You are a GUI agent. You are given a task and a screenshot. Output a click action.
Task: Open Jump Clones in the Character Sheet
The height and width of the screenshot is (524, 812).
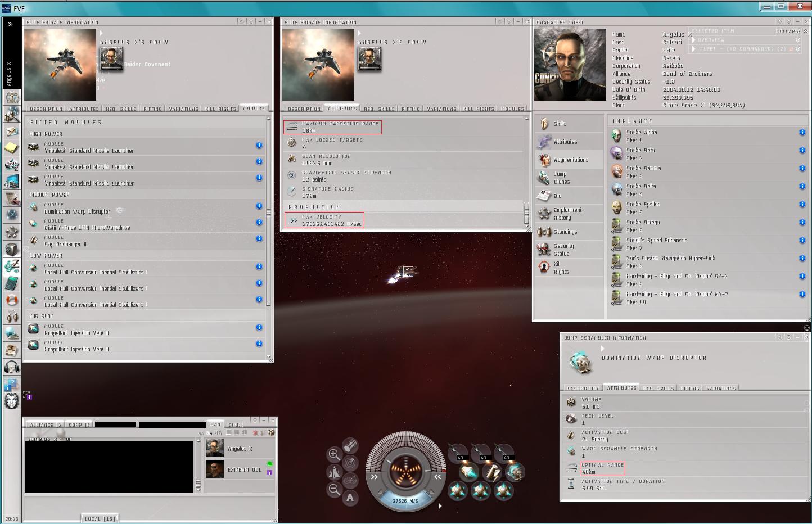coord(569,178)
